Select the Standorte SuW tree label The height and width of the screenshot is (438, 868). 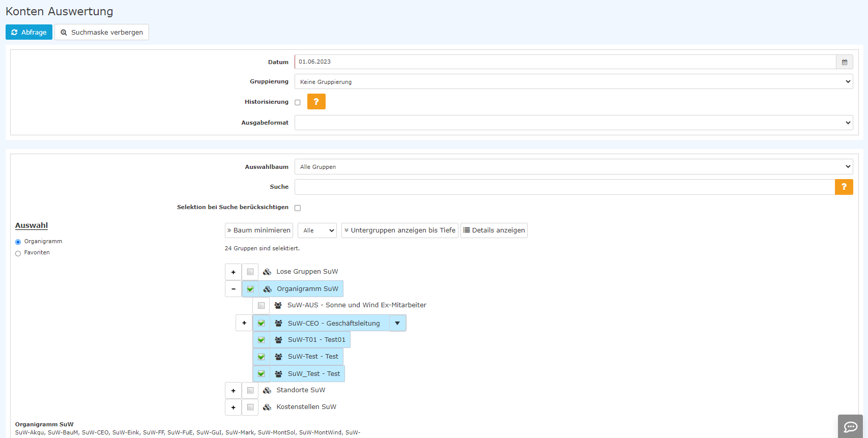pyautogui.click(x=301, y=390)
